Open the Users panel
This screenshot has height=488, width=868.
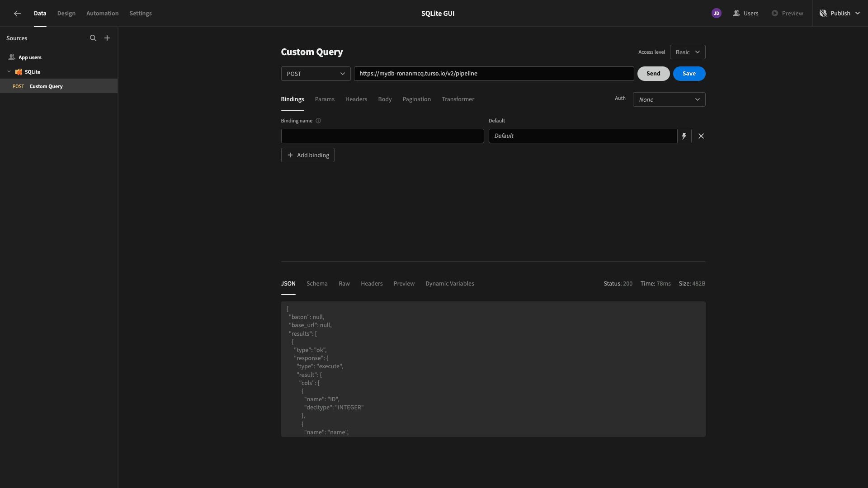tap(745, 14)
